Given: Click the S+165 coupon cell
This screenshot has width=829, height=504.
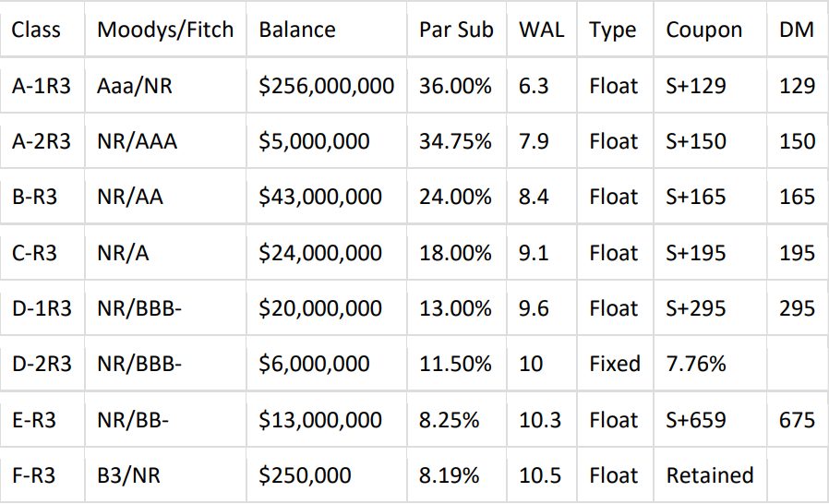Looking at the screenshot, I should [696, 197].
